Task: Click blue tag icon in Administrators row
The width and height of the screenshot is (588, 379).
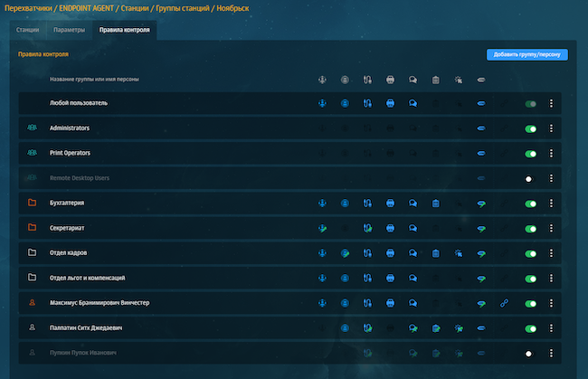Action: pyautogui.click(x=481, y=128)
